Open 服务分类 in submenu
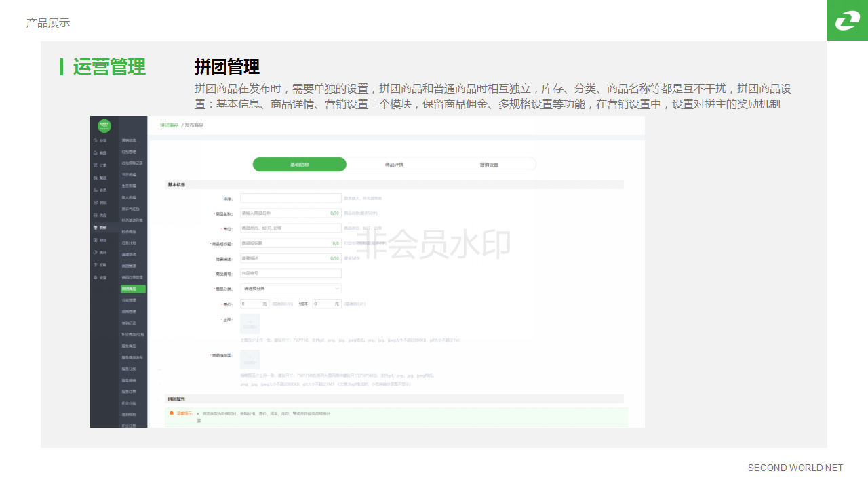 click(x=129, y=369)
